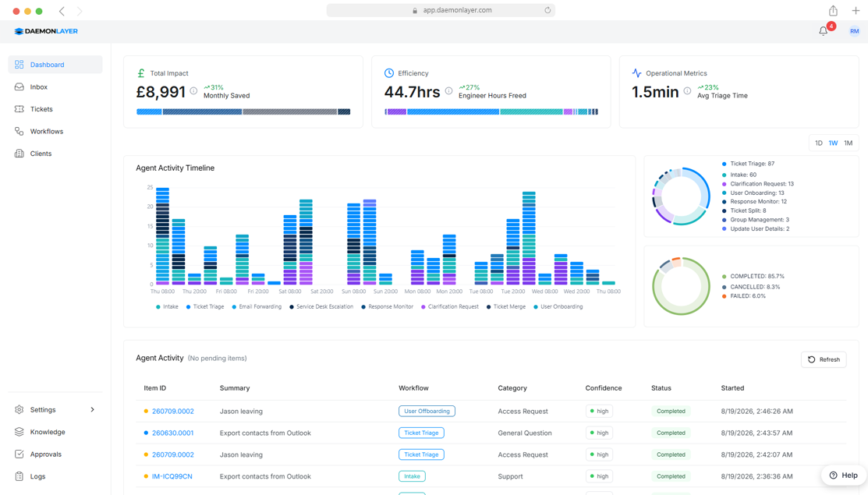Click the Ticket Triage: 87 legend color dot
Image resolution: width=868 pixels, height=495 pixels.
[x=724, y=164]
